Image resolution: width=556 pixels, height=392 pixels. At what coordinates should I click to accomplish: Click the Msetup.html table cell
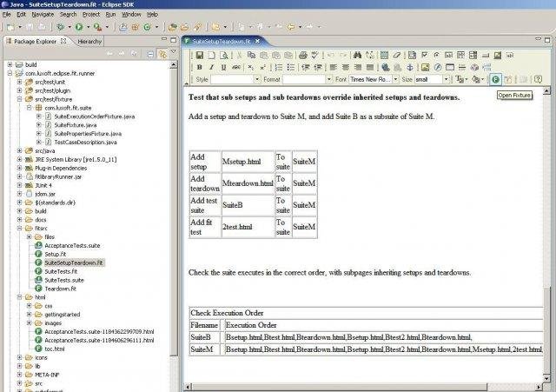248,162
